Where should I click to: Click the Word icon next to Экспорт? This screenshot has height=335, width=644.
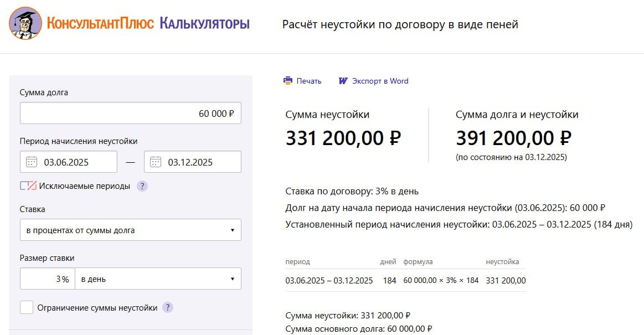pyautogui.click(x=343, y=80)
